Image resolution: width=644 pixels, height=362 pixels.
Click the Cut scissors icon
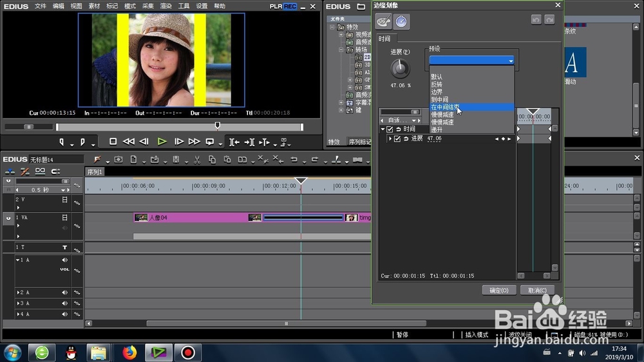(197, 160)
